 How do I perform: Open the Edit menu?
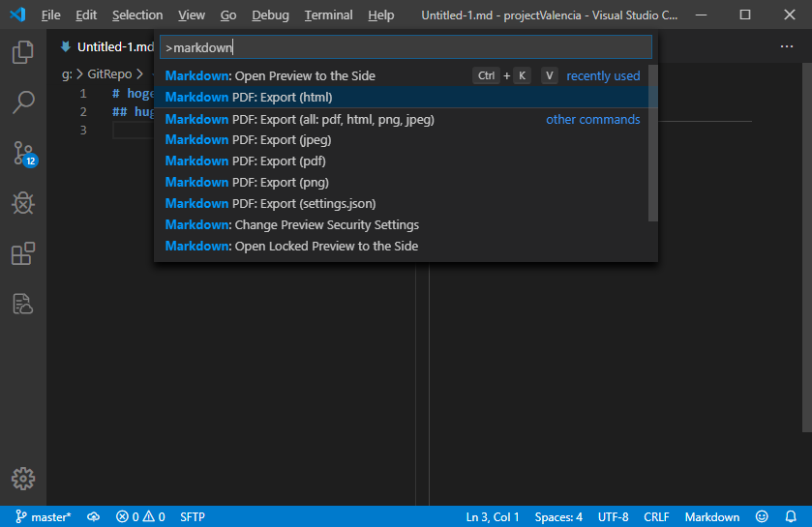pos(86,15)
